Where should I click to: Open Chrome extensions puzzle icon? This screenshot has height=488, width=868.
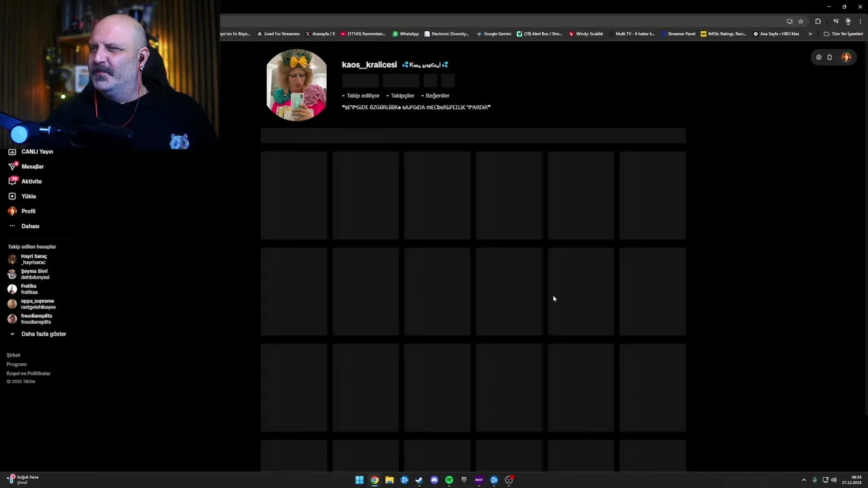pyautogui.click(x=818, y=21)
